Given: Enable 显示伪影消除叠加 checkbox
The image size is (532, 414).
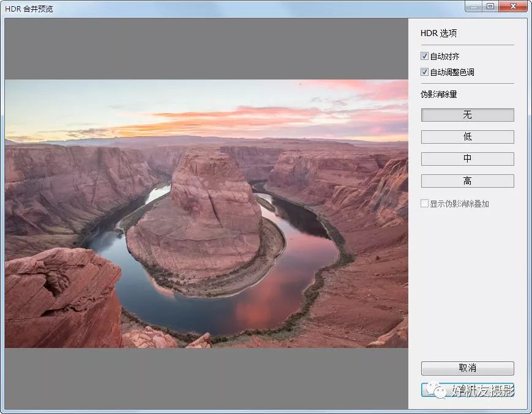Looking at the screenshot, I should (425, 204).
